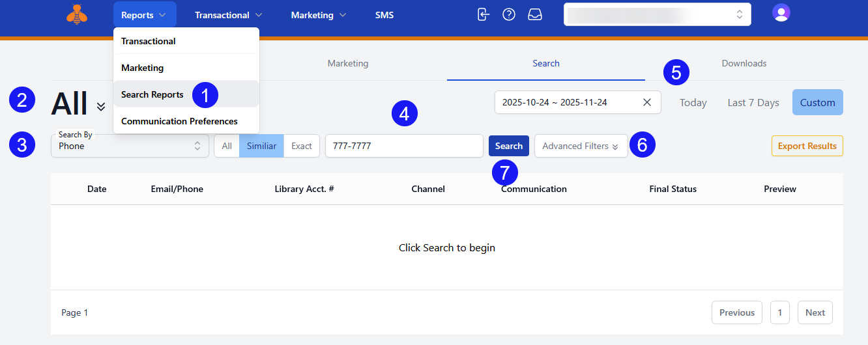Click the user profile avatar
868x345 pixels.
[781, 12]
